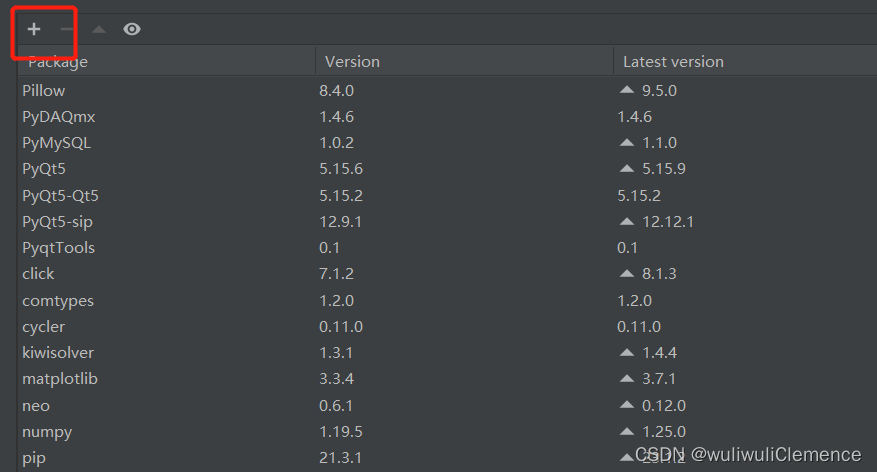Click latest version 5.15.2 for PyQt5-Qt5
This screenshot has height=472, width=877.
639,195
